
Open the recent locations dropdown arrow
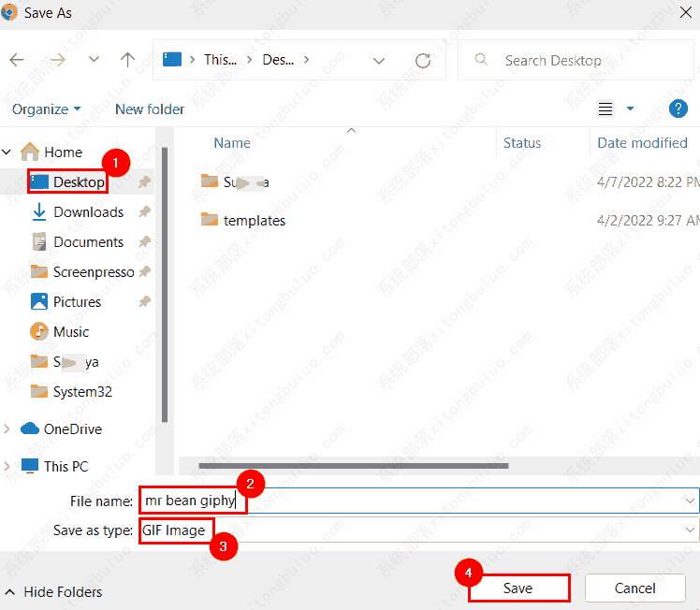pos(94,60)
